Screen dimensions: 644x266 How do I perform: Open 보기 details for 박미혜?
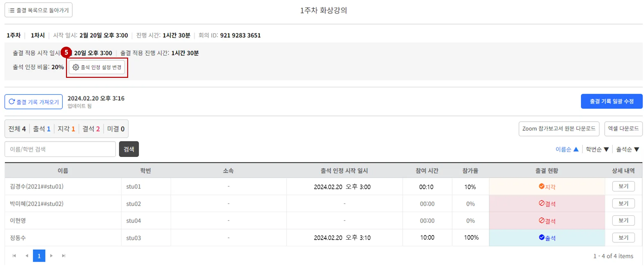pyautogui.click(x=623, y=204)
